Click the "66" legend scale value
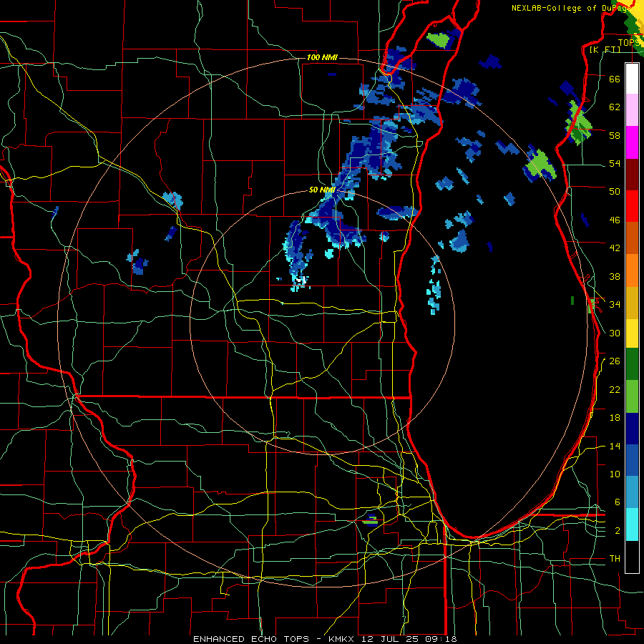644x644 pixels. [x=615, y=79]
